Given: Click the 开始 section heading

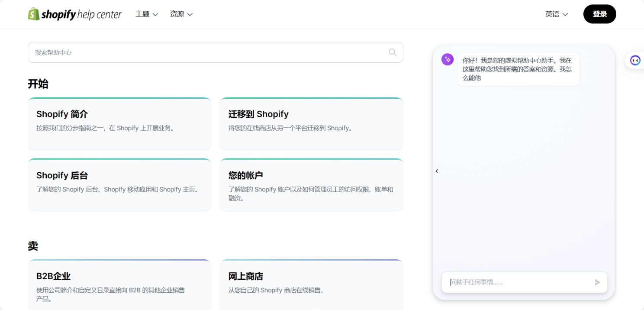Looking at the screenshot, I should coord(38,84).
